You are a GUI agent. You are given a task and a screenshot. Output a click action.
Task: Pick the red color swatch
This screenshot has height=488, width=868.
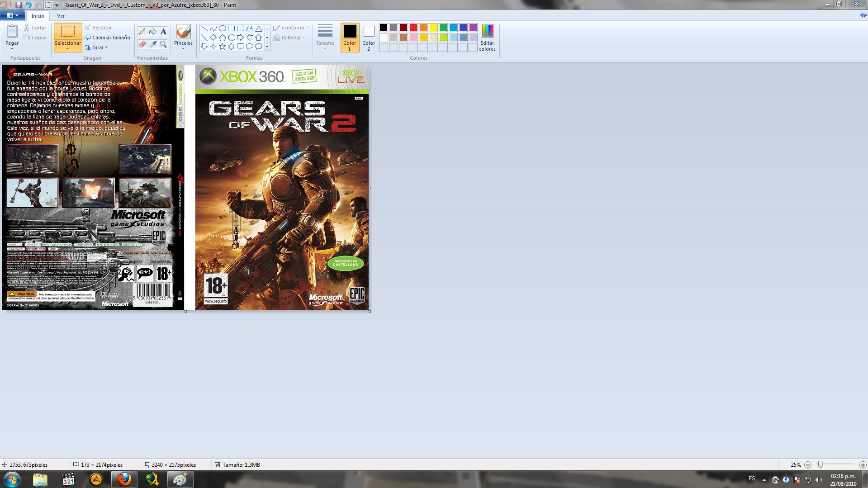pyautogui.click(x=413, y=28)
